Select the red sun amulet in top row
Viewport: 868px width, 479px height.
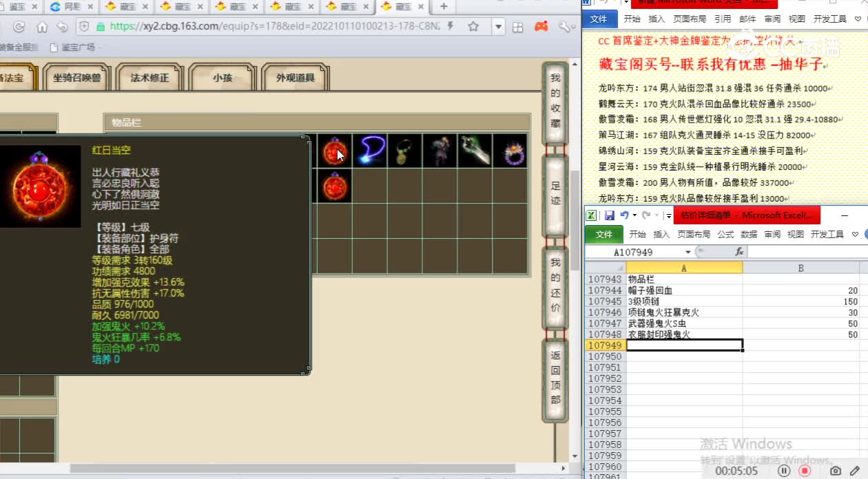point(335,151)
